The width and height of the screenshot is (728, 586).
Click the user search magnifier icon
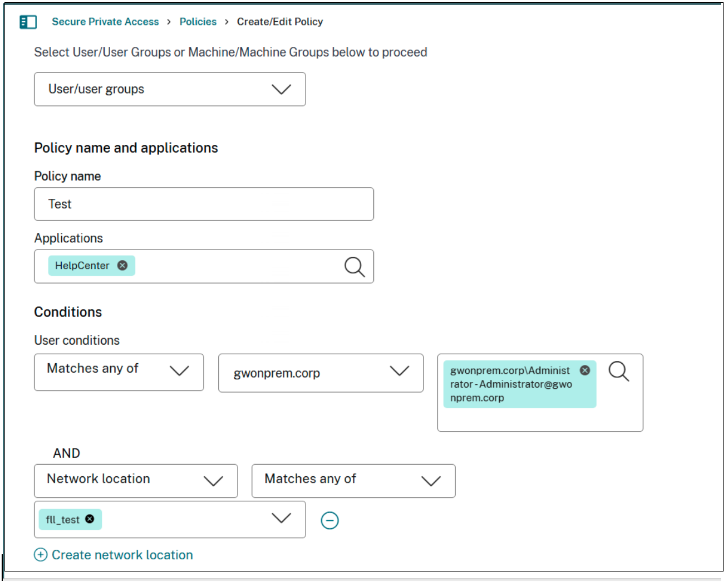(618, 371)
